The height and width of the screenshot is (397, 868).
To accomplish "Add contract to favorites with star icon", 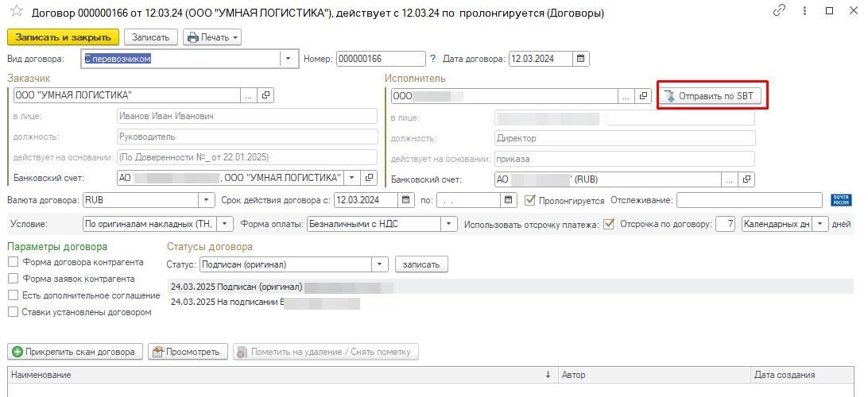I will point(17,11).
